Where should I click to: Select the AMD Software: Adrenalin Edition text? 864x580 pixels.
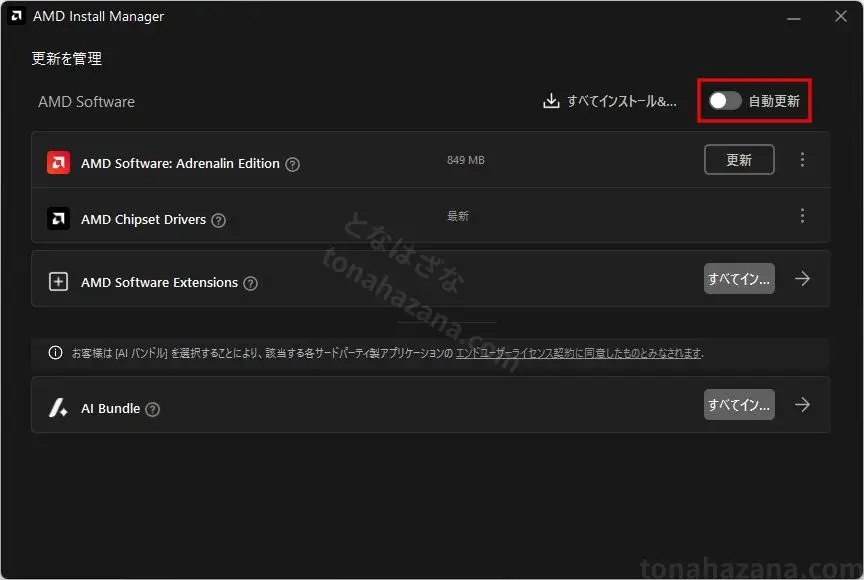(180, 164)
